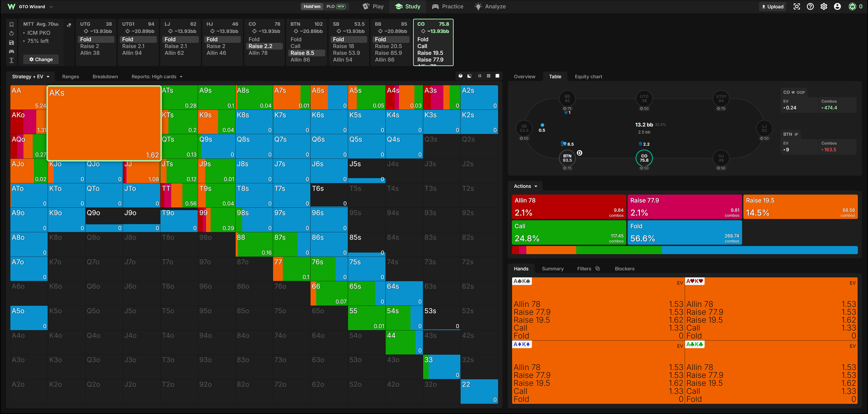The width and height of the screenshot is (868, 414).
Task: Open the help question mark icon
Action: (810, 6)
